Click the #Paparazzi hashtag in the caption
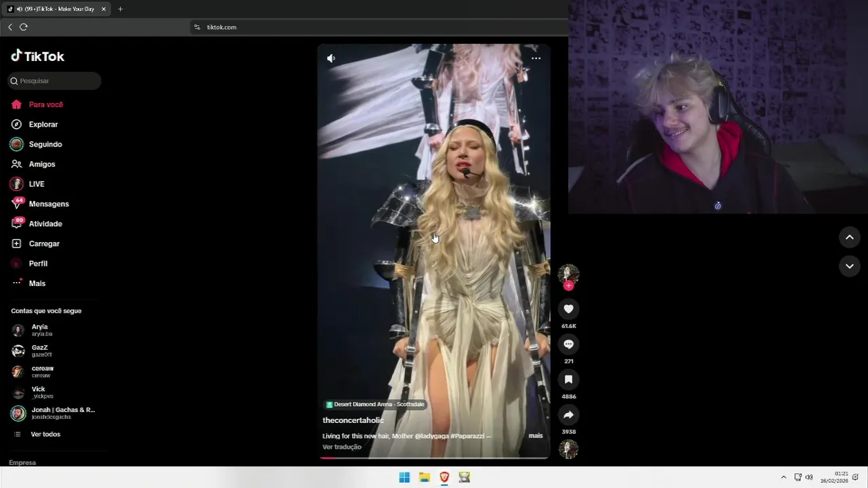Image resolution: width=868 pixels, height=488 pixels. point(467,436)
